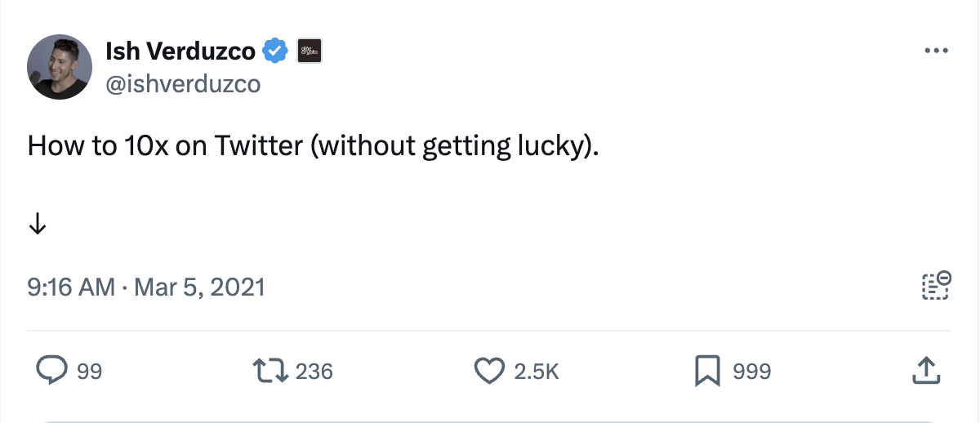Click the Mar 5, 2021 date text
Screen dimensions: 980x423
tap(199, 287)
